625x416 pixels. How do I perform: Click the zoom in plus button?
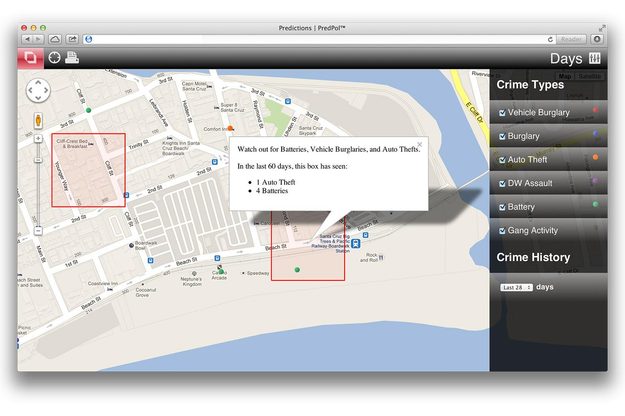click(x=38, y=139)
